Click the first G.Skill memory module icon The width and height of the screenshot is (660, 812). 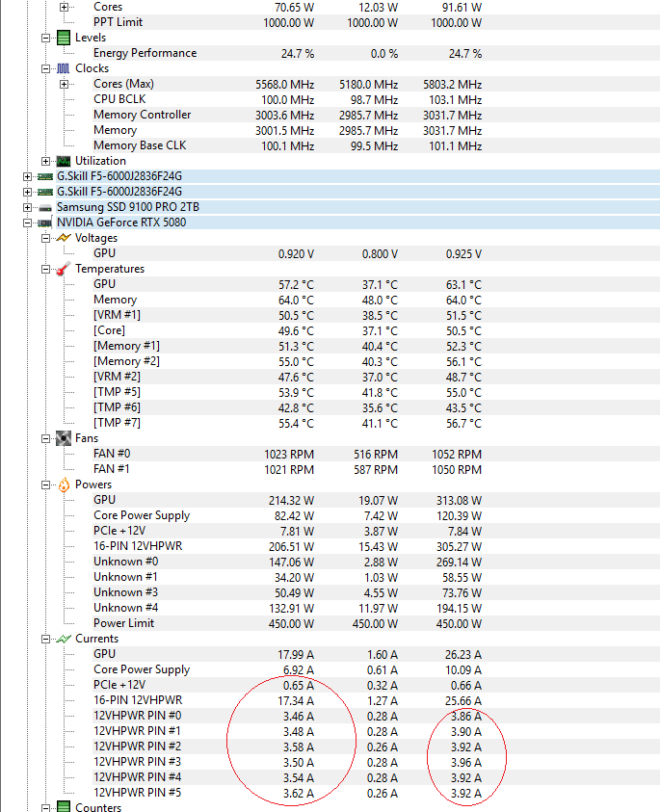click(x=45, y=176)
